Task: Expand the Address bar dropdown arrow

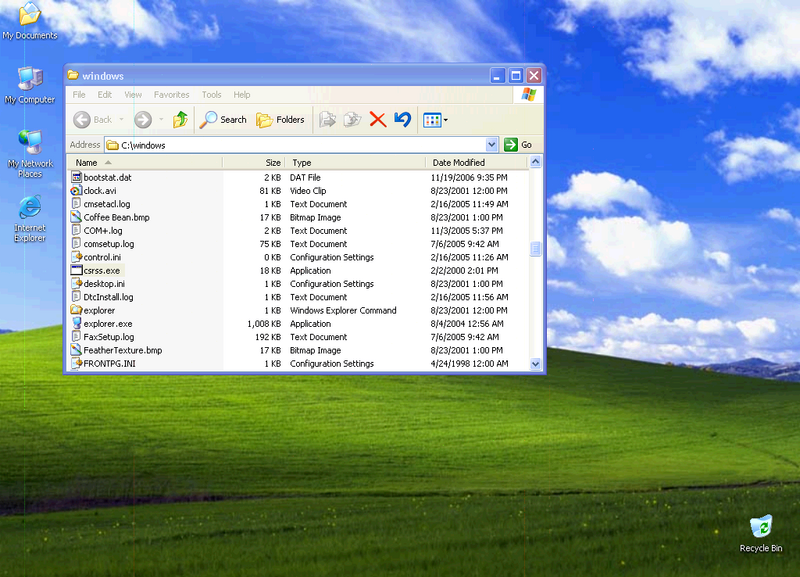Action: [491, 145]
